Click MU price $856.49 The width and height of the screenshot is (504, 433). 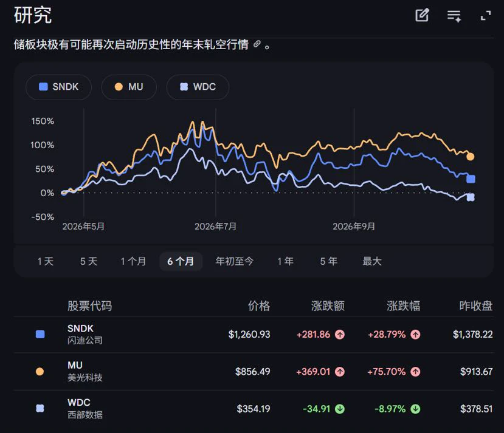[x=253, y=372]
